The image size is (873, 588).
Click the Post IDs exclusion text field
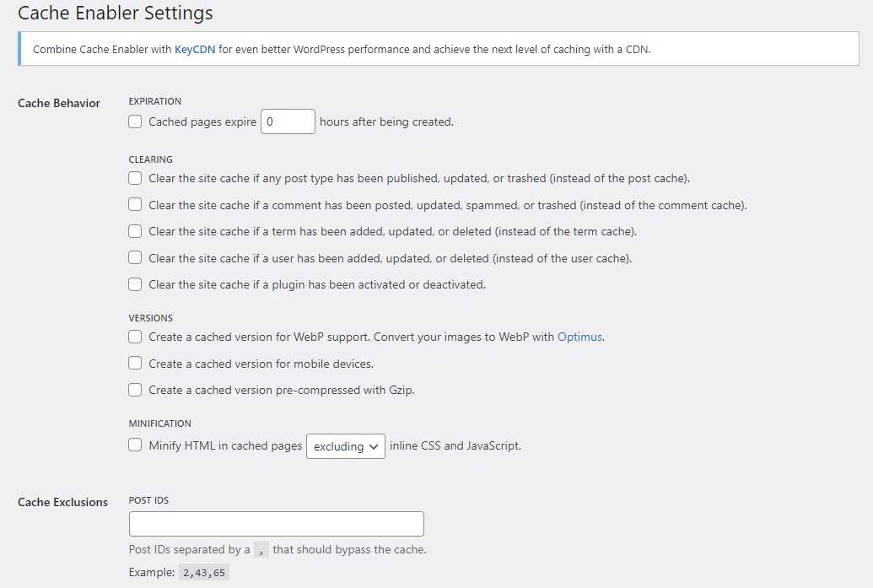(x=276, y=524)
